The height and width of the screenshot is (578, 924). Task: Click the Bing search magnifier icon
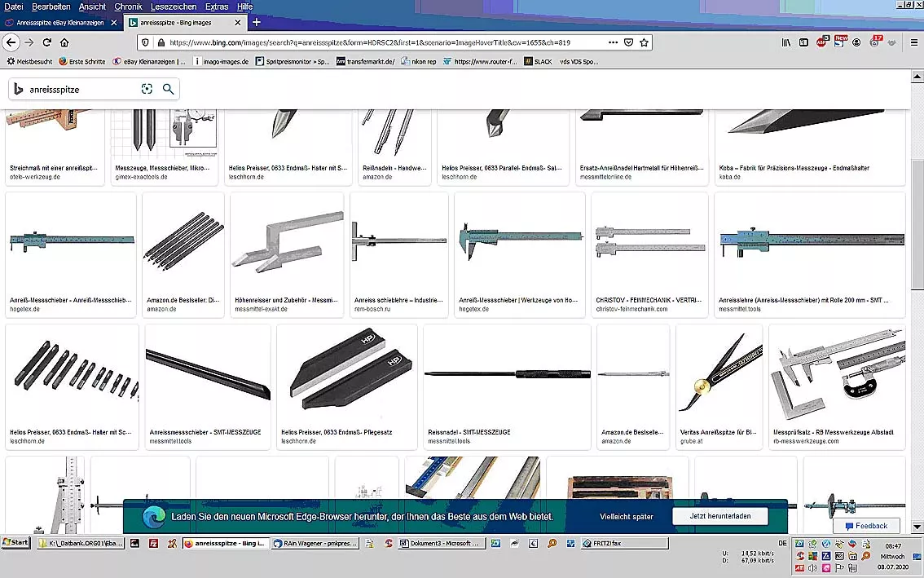[x=168, y=89]
